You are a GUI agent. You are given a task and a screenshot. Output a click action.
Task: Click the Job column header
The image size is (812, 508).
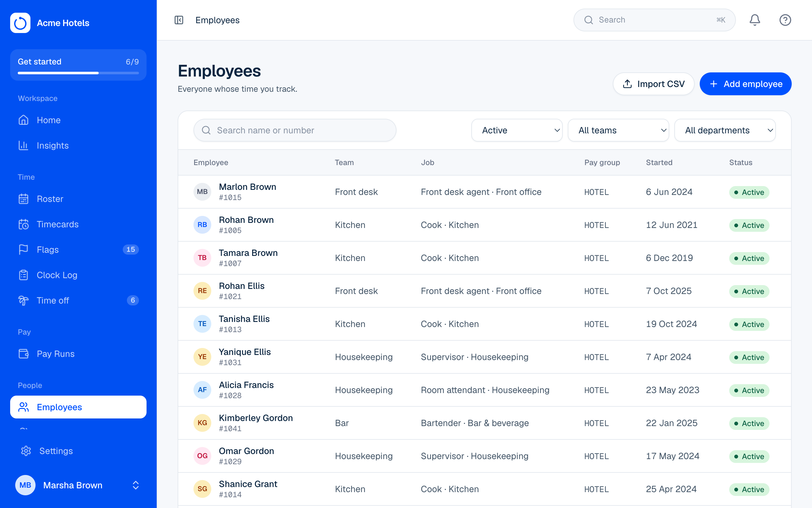428,163
